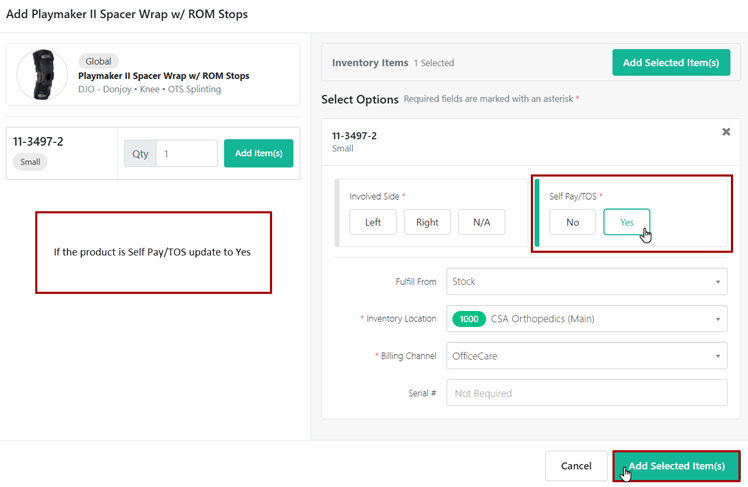Click the Serial # input field

(586, 393)
